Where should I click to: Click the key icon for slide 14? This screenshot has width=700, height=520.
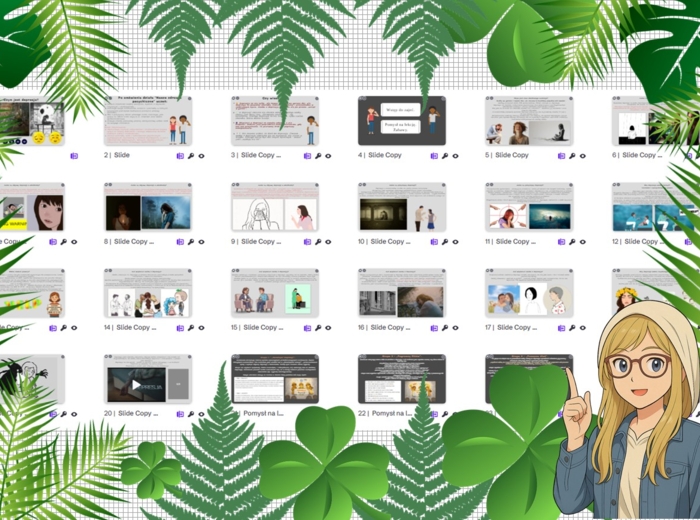(x=191, y=328)
